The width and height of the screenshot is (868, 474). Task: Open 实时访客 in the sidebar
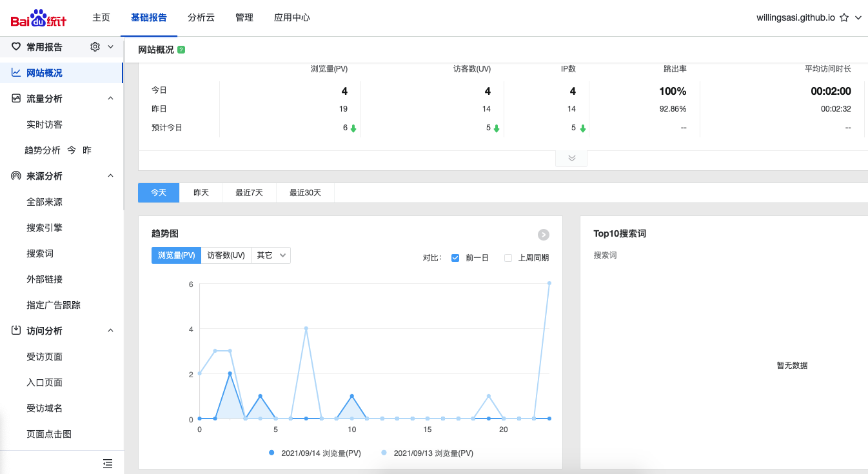[44, 124]
